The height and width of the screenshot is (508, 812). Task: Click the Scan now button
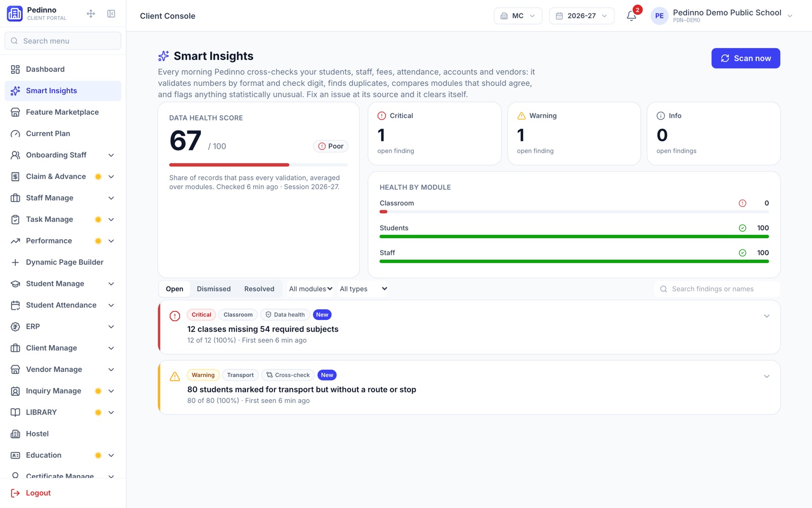(x=746, y=58)
